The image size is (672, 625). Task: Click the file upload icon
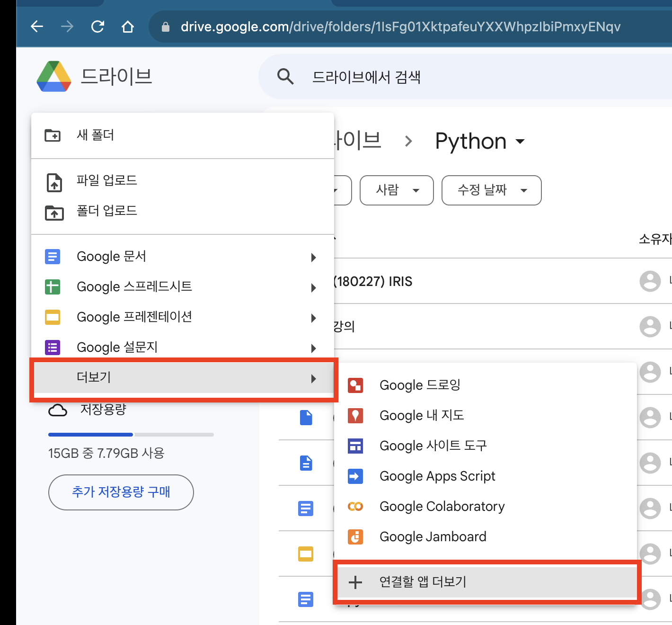(x=54, y=183)
